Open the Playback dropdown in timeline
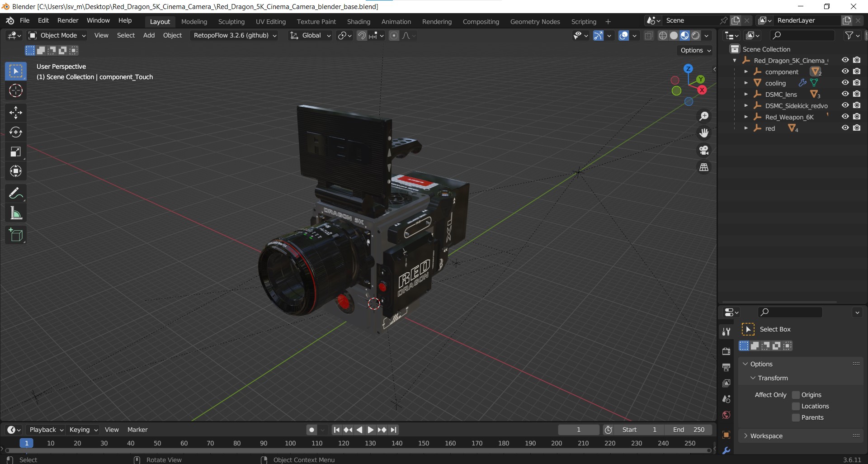868x464 pixels. [46, 430]
